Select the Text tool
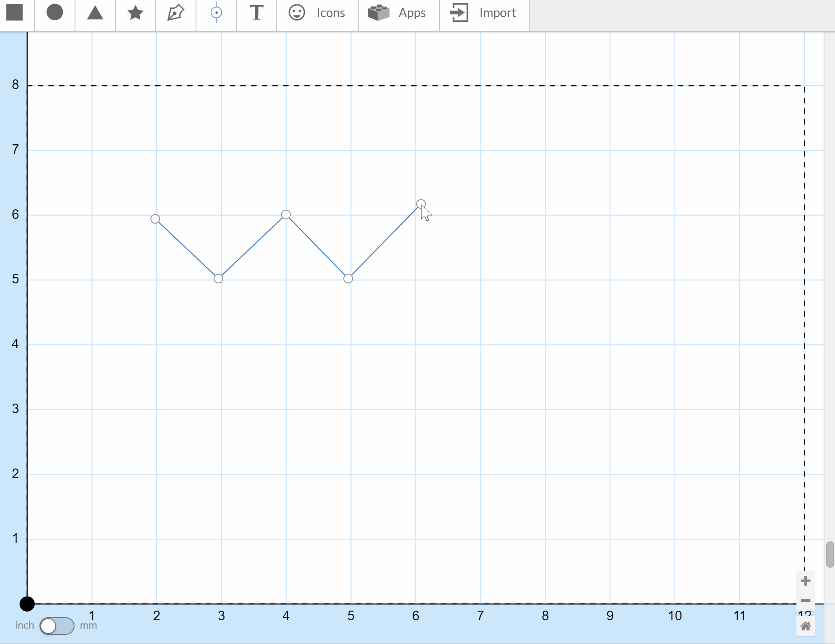 [257, 13]
